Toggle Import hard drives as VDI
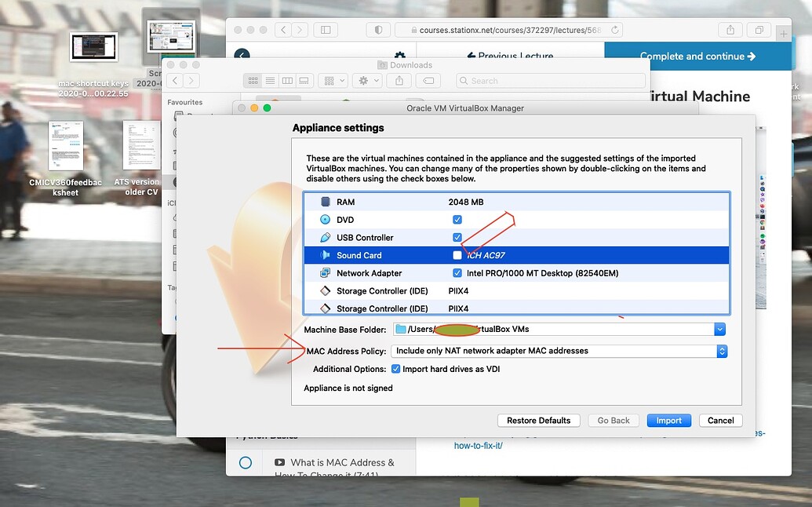This screenshot has width=812, height=507. [395, 369]
